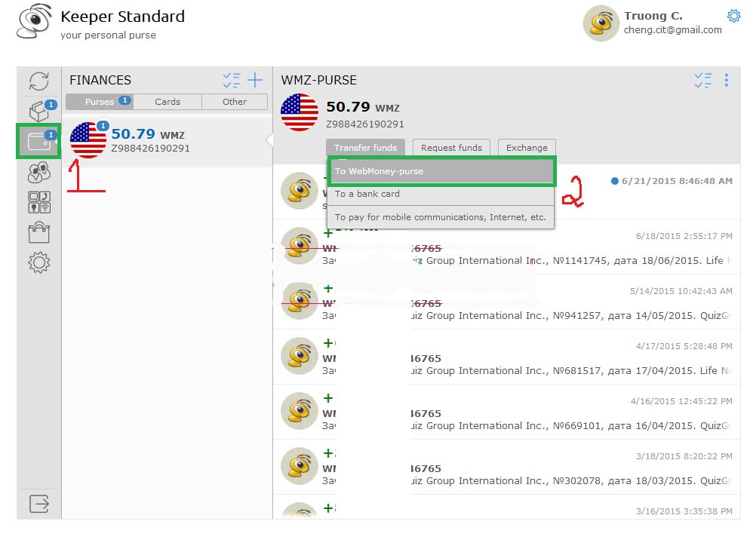The height and width of the screenshot is (552, 756).
Task: Open the transaction dated 6/18/2015 2:55:17 PM
Action: coord(506,247)
